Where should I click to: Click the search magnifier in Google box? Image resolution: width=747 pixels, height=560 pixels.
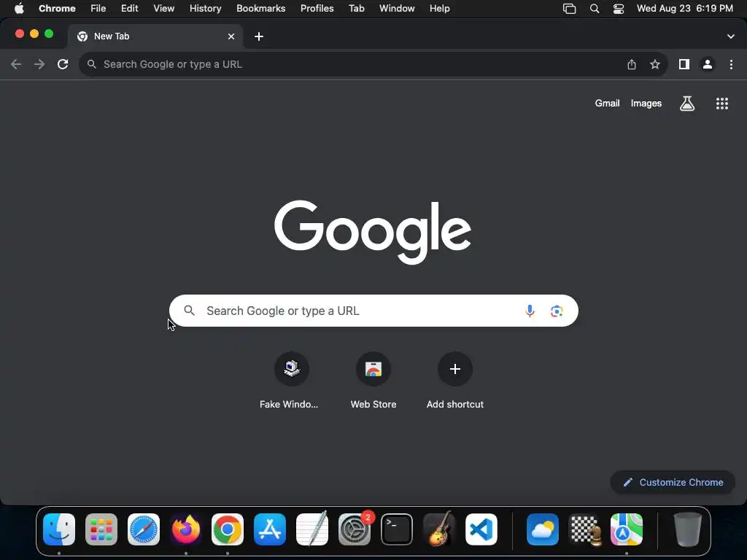coord(190,311)
